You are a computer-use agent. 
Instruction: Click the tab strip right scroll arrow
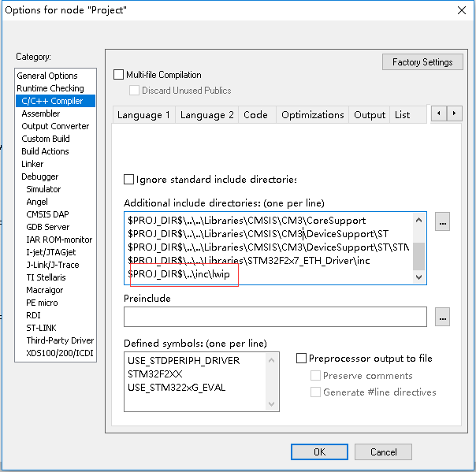(x=455, y=113)
